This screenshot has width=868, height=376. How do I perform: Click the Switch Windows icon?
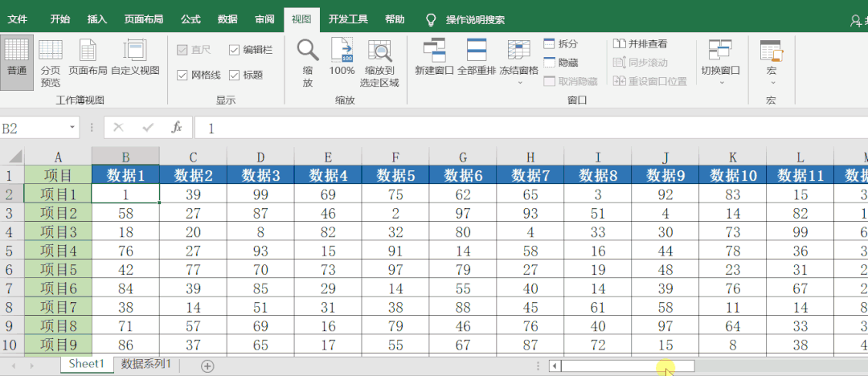coord(721,50)
